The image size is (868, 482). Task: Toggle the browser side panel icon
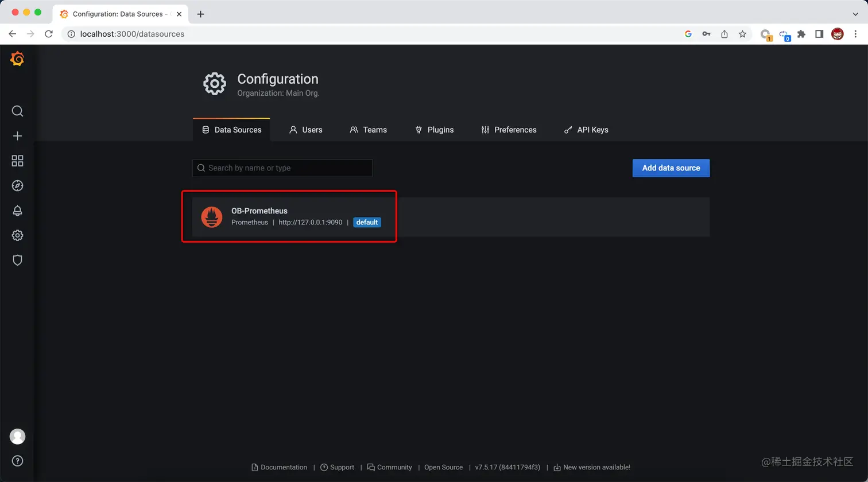819,34
